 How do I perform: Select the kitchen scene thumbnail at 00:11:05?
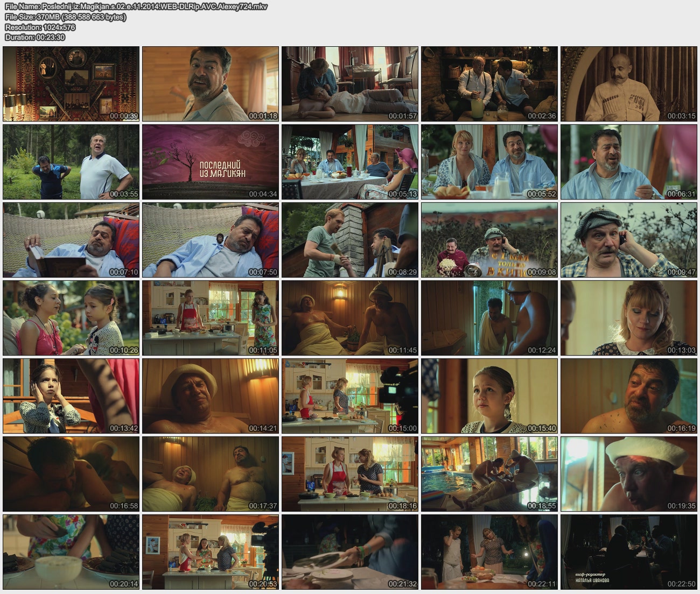[211, 318]
